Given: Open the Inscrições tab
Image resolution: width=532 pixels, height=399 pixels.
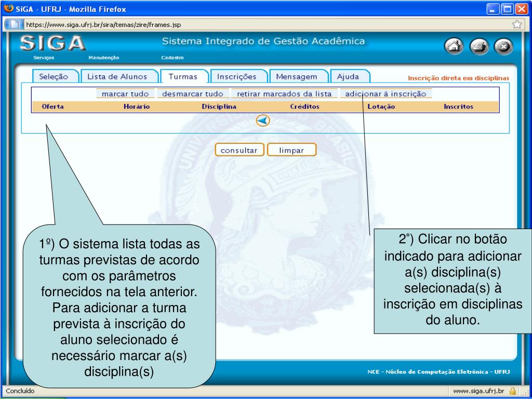Looking at the screenshot, I should pos(237,77).
